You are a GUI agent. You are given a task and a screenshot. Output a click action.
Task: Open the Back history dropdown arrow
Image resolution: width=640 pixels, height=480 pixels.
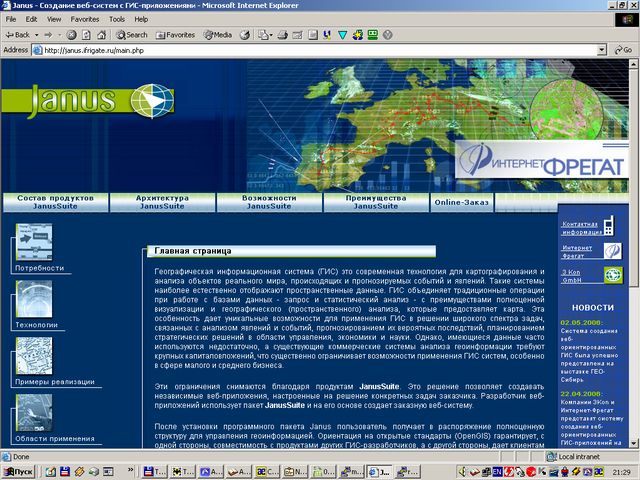[36, 35]
